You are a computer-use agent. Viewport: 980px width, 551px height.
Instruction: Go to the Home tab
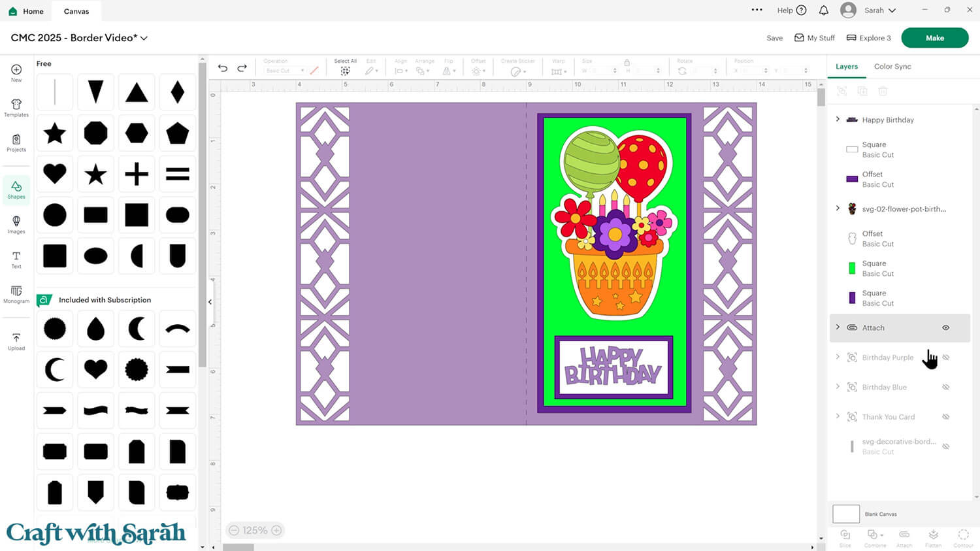[x=26, y=11]
